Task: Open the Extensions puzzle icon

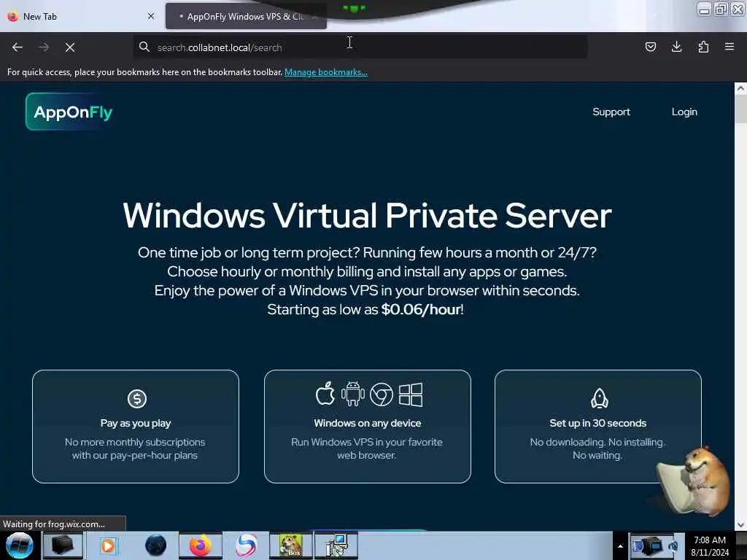Action: pyautogui.click(x=703, y=47)
